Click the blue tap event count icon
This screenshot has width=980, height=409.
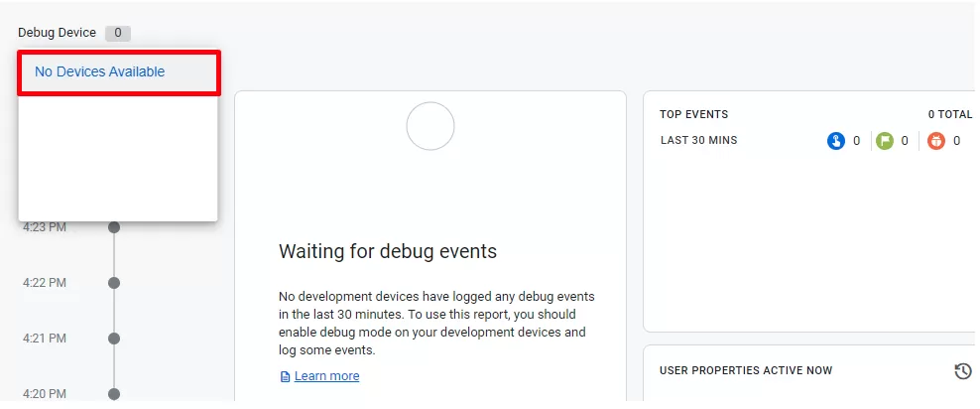click(835, 141)
